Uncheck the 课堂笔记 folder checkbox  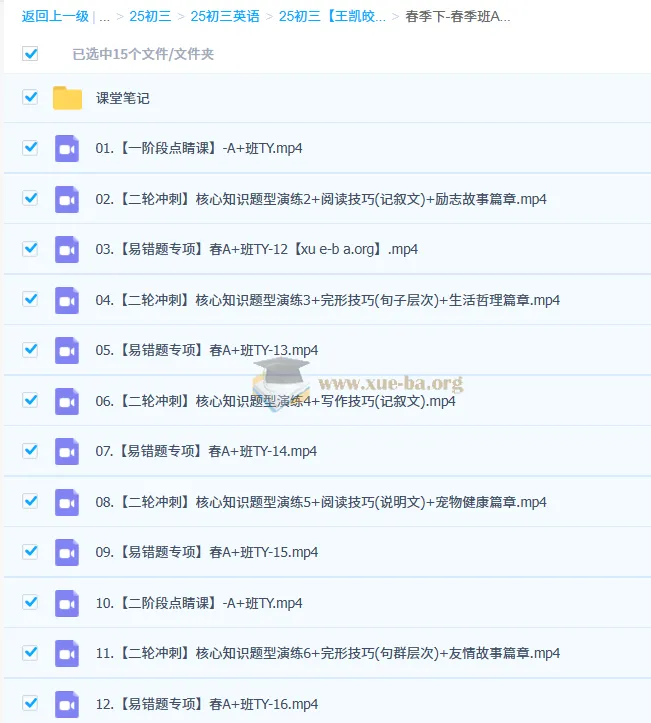(x=30, y=97)
